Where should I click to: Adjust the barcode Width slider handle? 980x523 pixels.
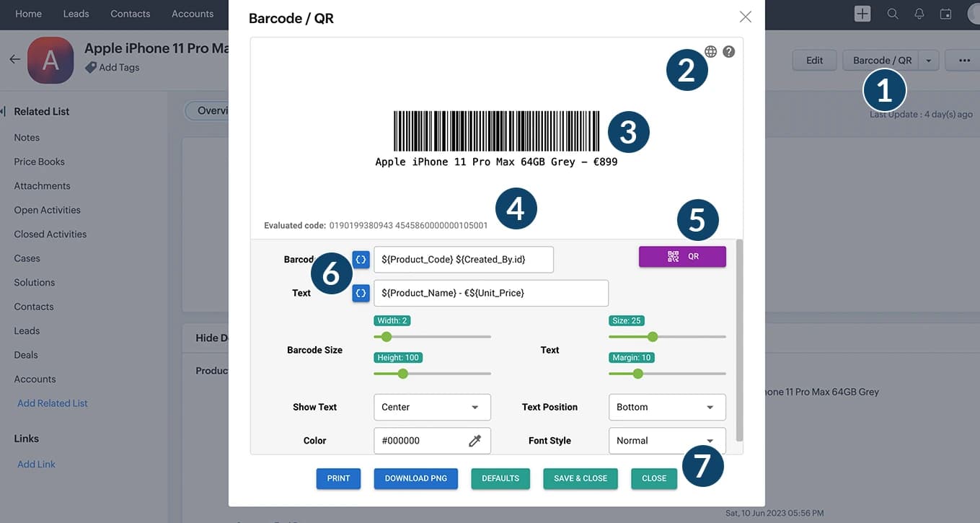[x=387, y=336]
